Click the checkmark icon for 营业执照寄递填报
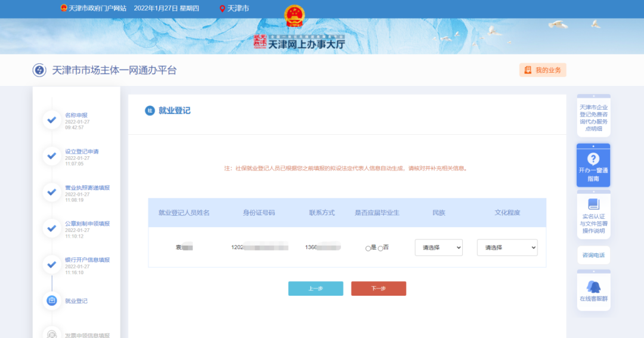 (x=52, y=192)
